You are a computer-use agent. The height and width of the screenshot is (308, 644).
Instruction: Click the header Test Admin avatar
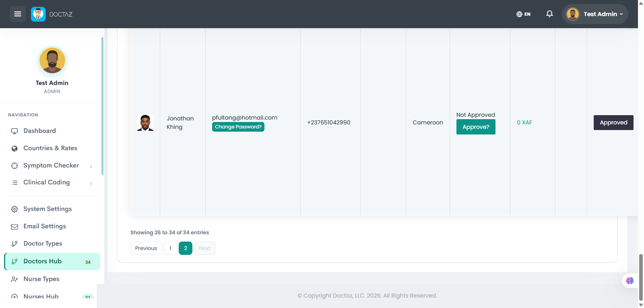(x=572, y=14)
